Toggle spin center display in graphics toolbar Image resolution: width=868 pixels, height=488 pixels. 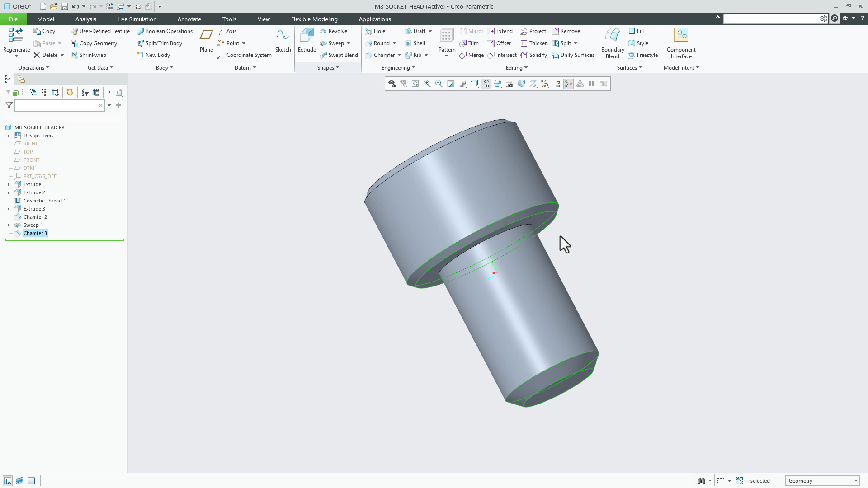point(568,84)
